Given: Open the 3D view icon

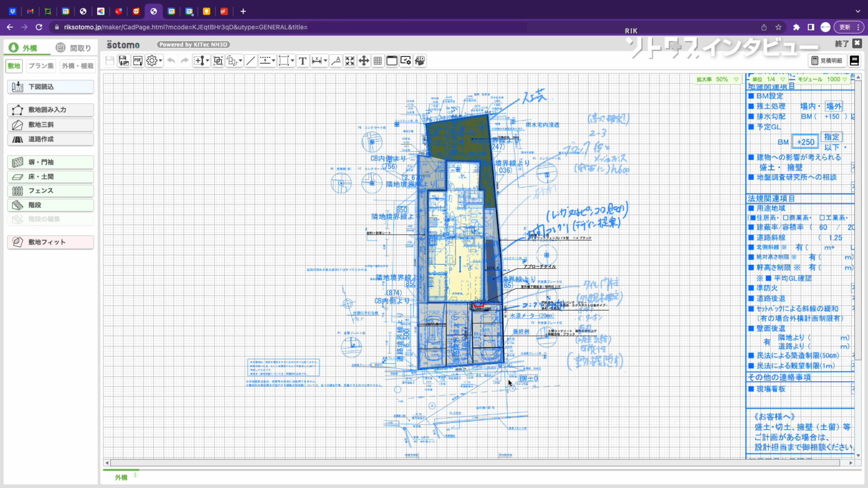Looking at the screenshot, I should click(419, 61).
